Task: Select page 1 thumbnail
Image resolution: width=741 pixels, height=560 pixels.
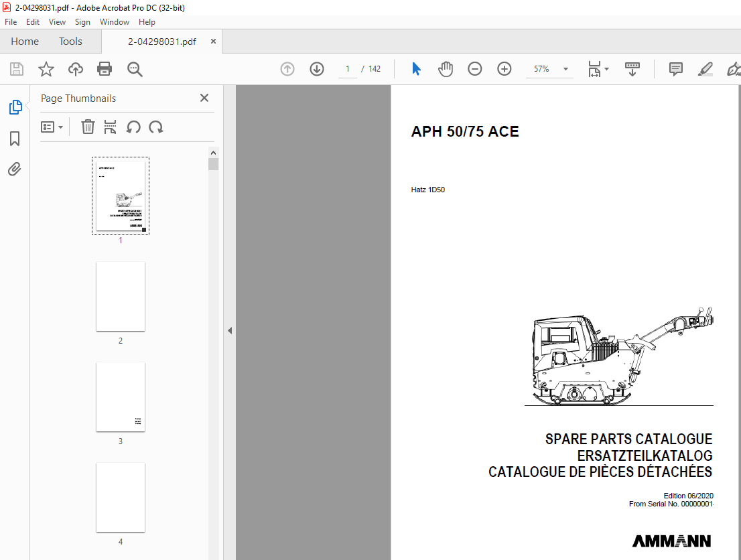Action: coord(121,196)
